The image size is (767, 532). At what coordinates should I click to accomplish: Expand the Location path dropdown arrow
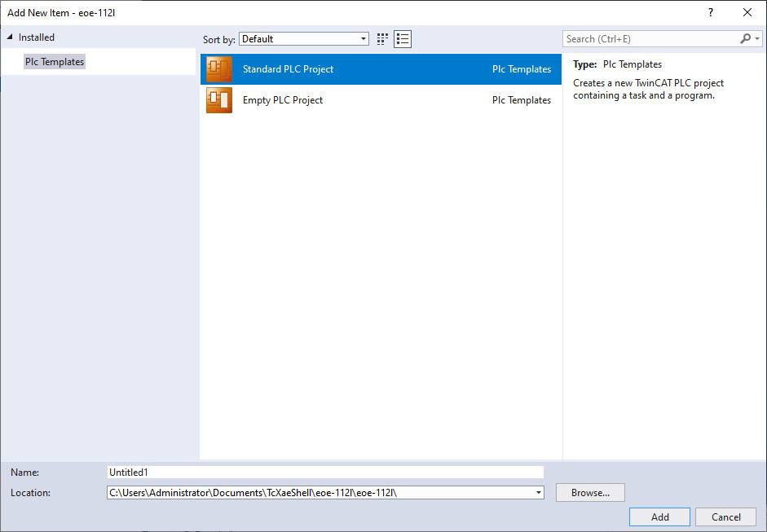(538, 493)
